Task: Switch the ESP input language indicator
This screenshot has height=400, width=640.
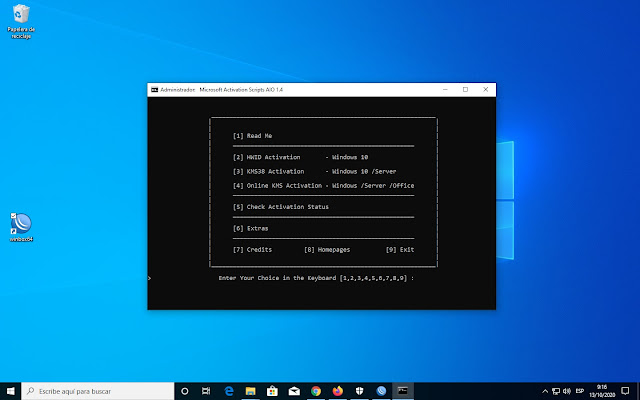Action: coord(580,391)
